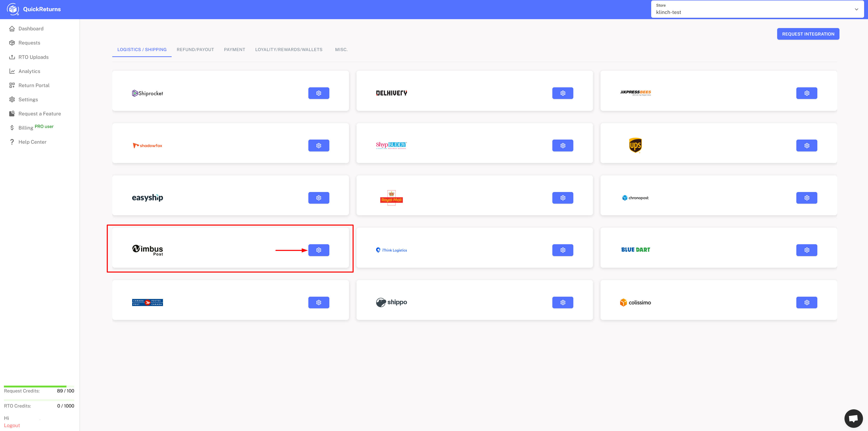Click the Analytics chart icon
This screenshot has height=431, width=868.
pyautogui.click(x=12, y=71)
